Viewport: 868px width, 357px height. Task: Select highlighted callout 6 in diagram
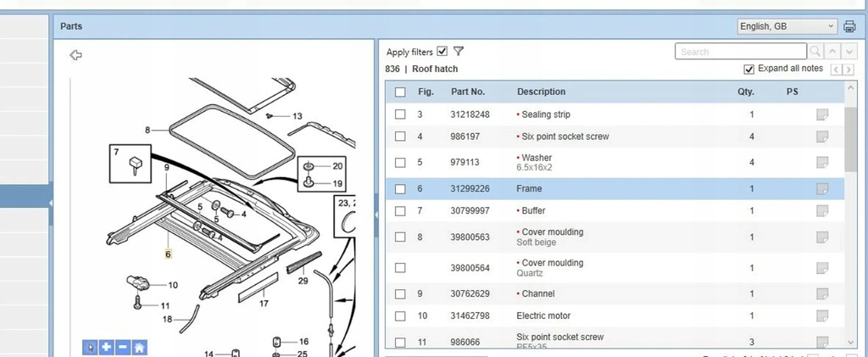tap(169, 254)
